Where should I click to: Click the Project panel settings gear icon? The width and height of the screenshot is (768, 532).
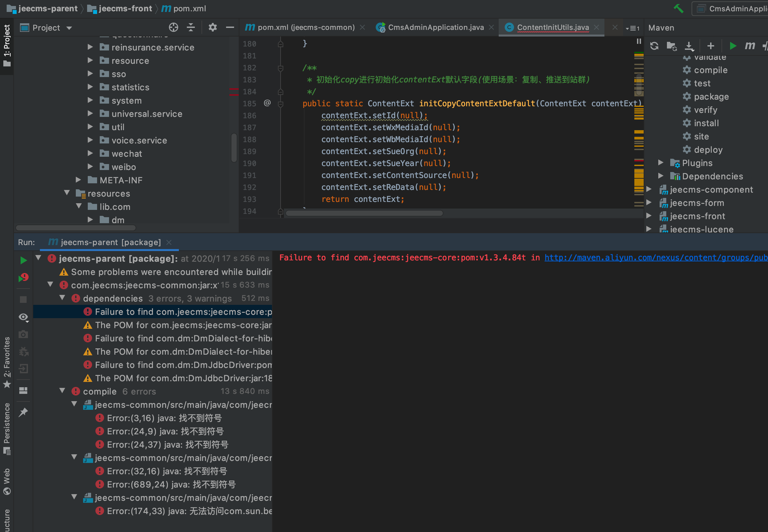212,27
